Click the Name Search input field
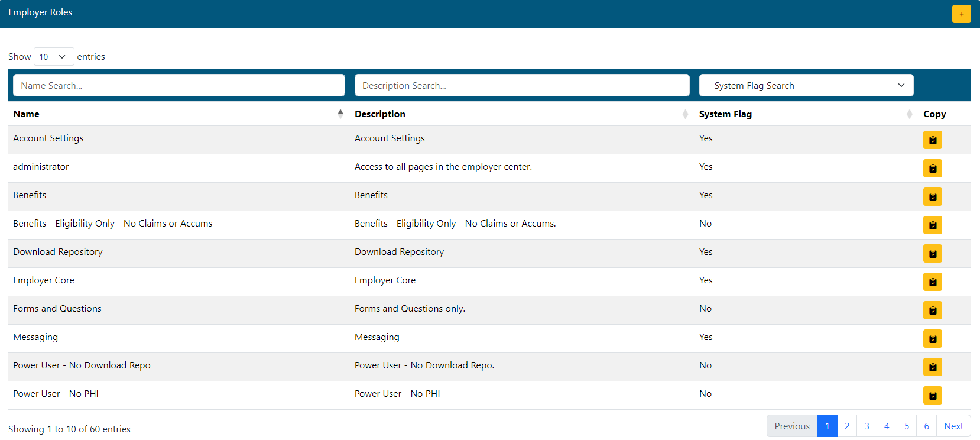Viewport: 980px width, 440px height. [x=179, y=85]
